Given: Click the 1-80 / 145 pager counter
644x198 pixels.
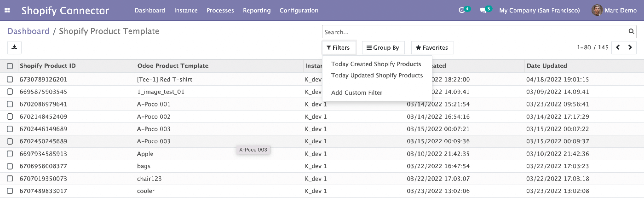Looking at the screenshot, I should (592, 47).
